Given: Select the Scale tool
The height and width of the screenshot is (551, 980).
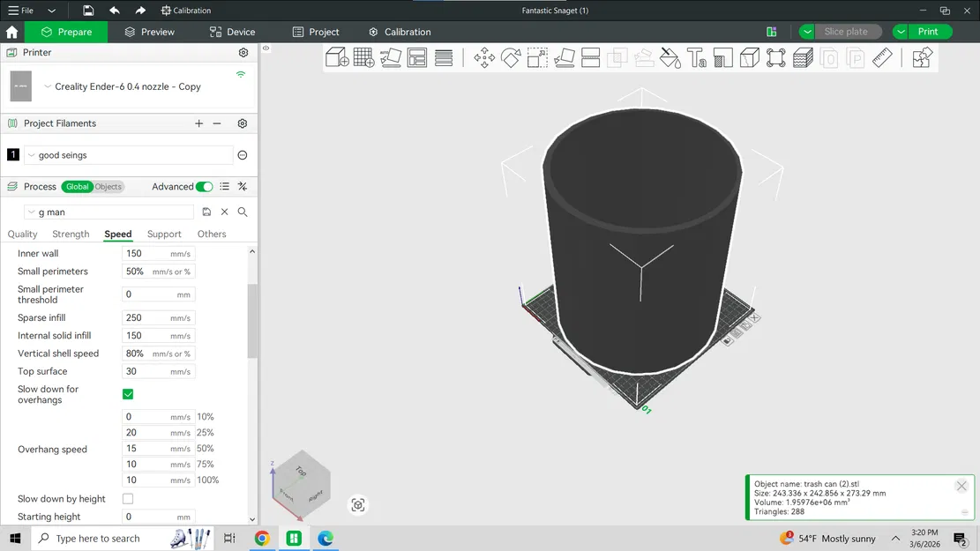Looking at the screenshot, I should tap(537, 58).
